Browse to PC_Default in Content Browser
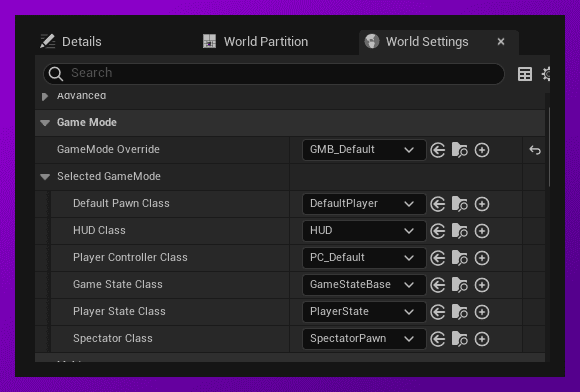 click(x=460, y=258)
